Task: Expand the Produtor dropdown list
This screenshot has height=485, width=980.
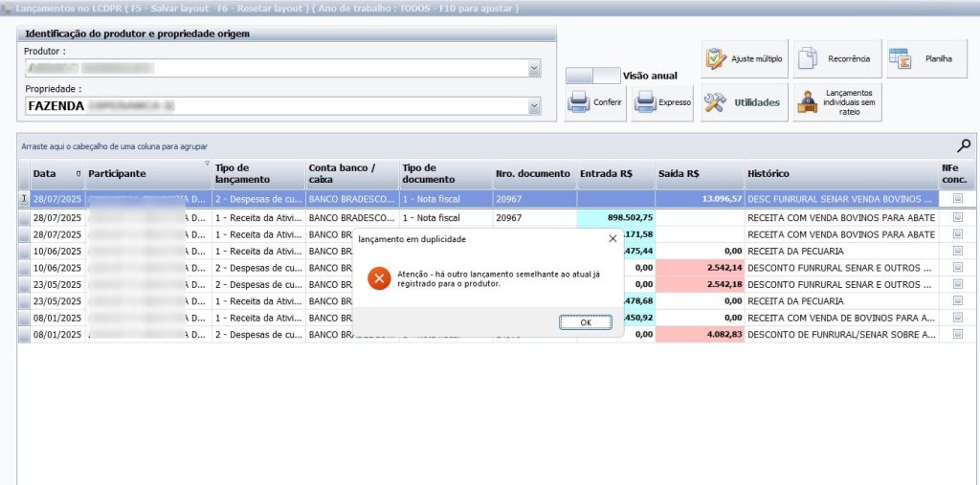Action: [534, 69]
